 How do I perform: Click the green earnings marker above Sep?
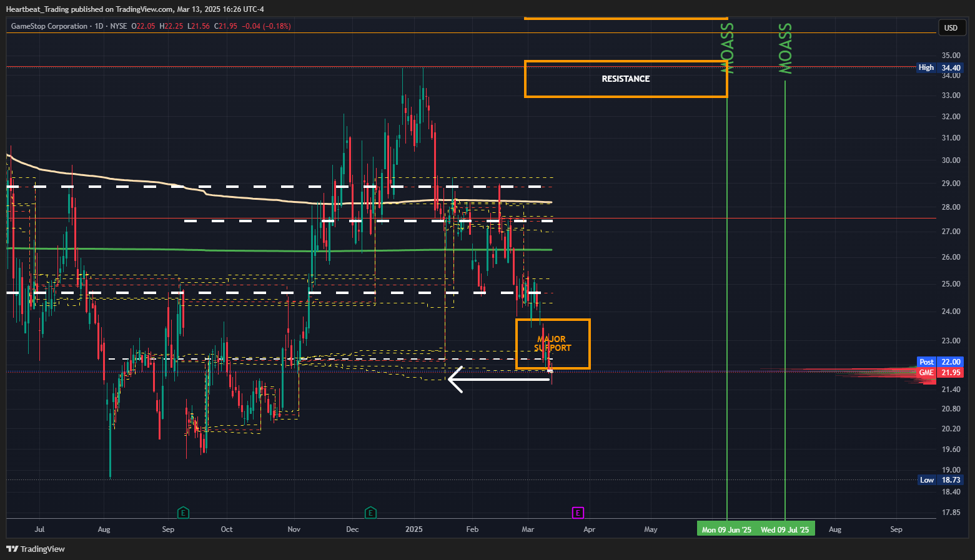183,513
